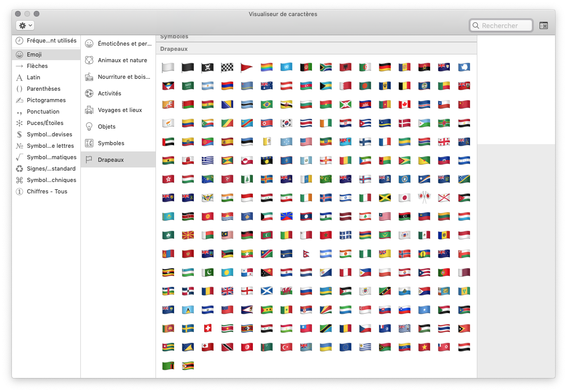Open the gear action menu
The height and width of the screenshot is (392, 567).
(25, 25)
